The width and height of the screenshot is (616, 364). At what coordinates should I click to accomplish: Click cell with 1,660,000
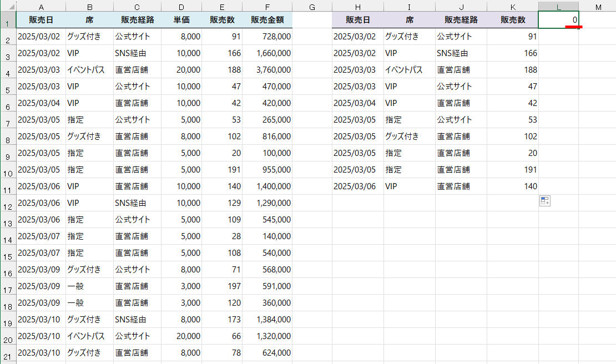click(267, 53)
